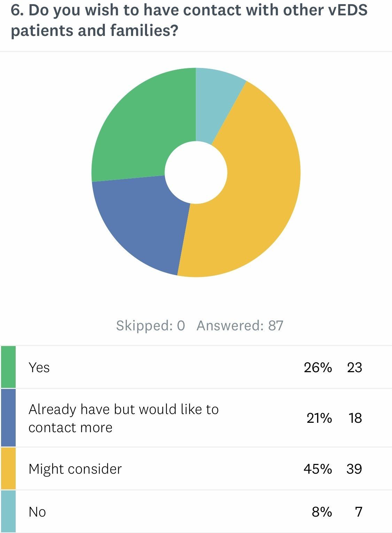Click the yellow Might consider legend swatch
This screenshot has width=392, height=533.
pos(8,468)
